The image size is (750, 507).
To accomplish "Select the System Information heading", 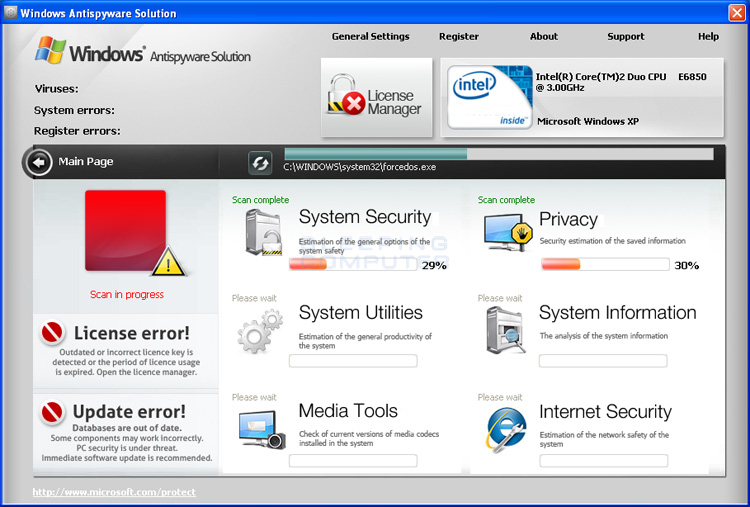I will tap(618, 313).
